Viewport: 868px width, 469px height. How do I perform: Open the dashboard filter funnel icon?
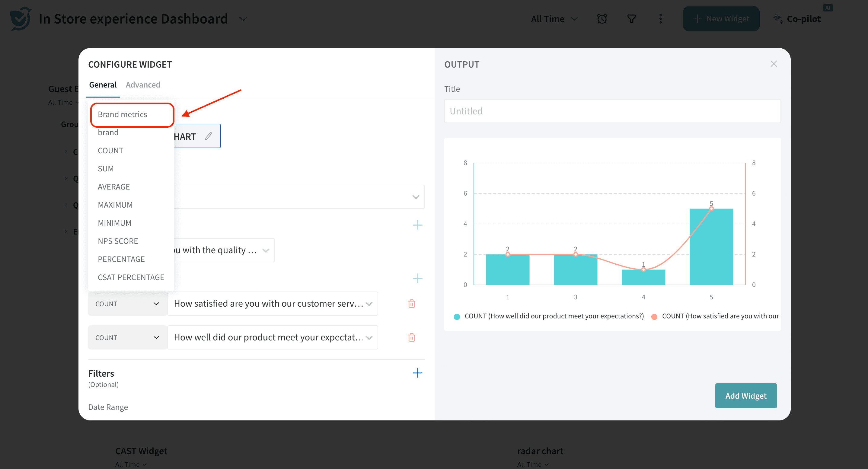631,19
